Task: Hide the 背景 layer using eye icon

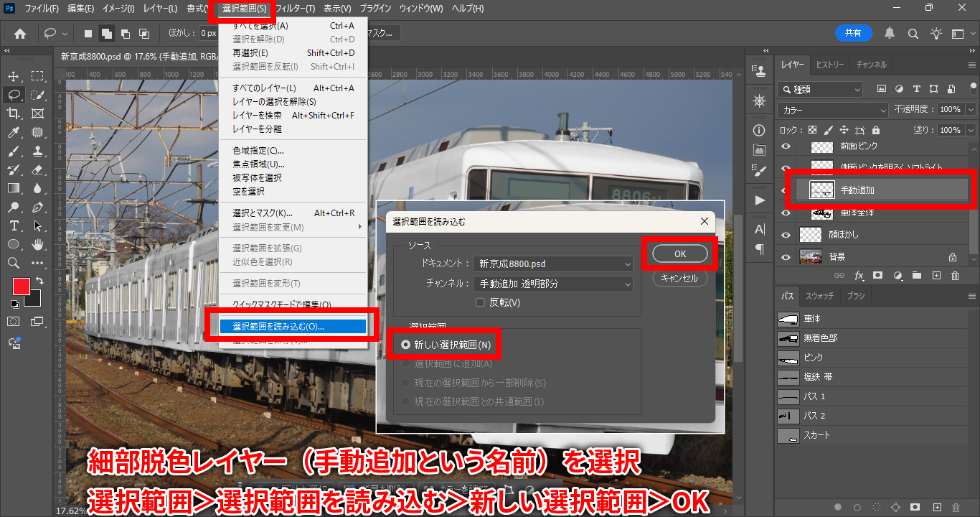Action: 786,257
